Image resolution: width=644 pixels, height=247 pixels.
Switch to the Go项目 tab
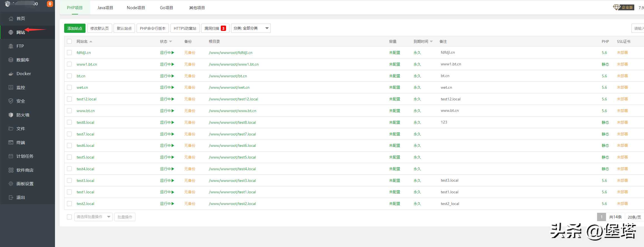tap(166, 8)
